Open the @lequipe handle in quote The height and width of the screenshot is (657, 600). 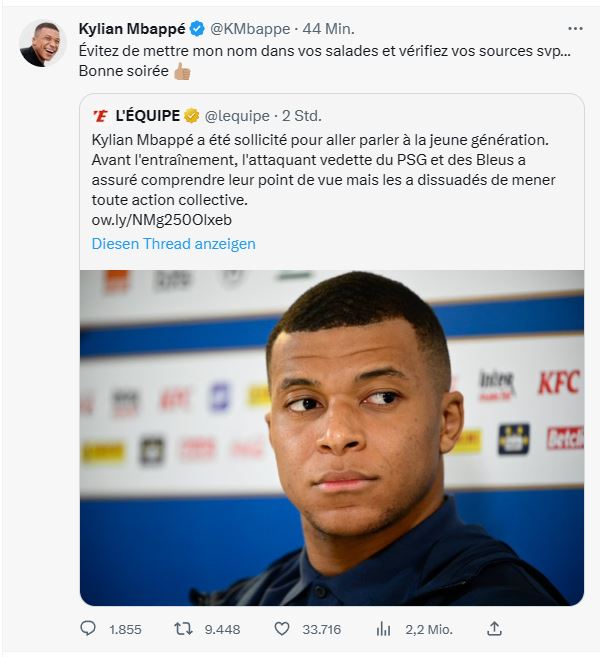click(237, 116)
